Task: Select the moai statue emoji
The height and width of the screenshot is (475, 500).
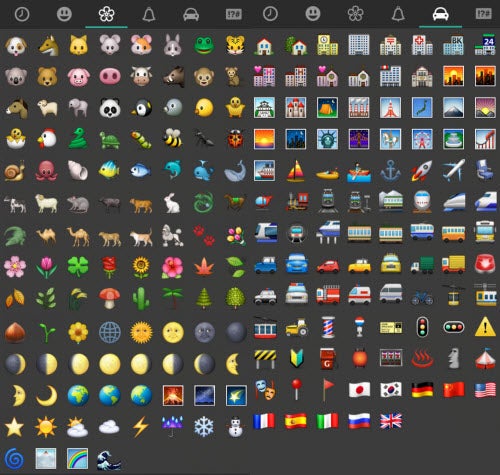Action: pyautogui.click(x=453, y=358)
